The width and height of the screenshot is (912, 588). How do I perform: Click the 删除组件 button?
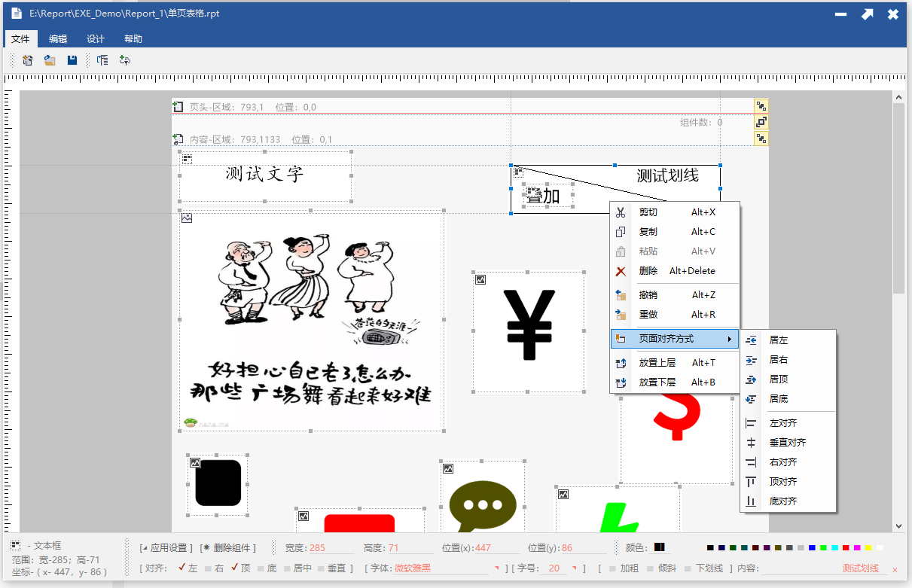pyautogui.click(x=228, y=547)
